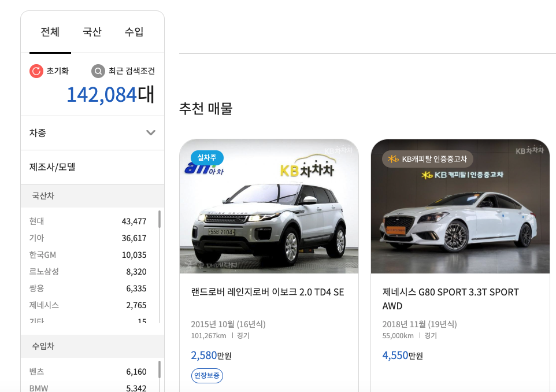This screenshot has width=556, height=392.
Task: Click the domestic manufacturer list scrollbar
Action: pyautogui.click(x=160, y=219)
